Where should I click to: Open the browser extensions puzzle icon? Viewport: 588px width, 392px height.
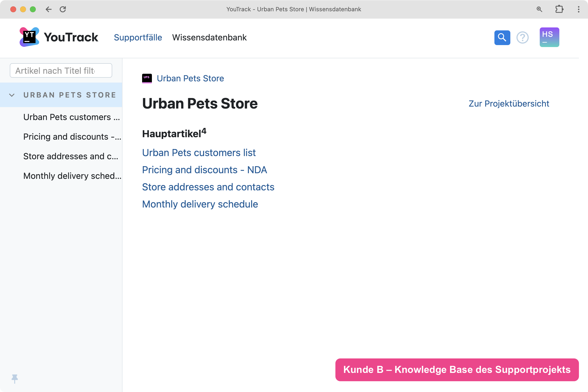point(559,9)
